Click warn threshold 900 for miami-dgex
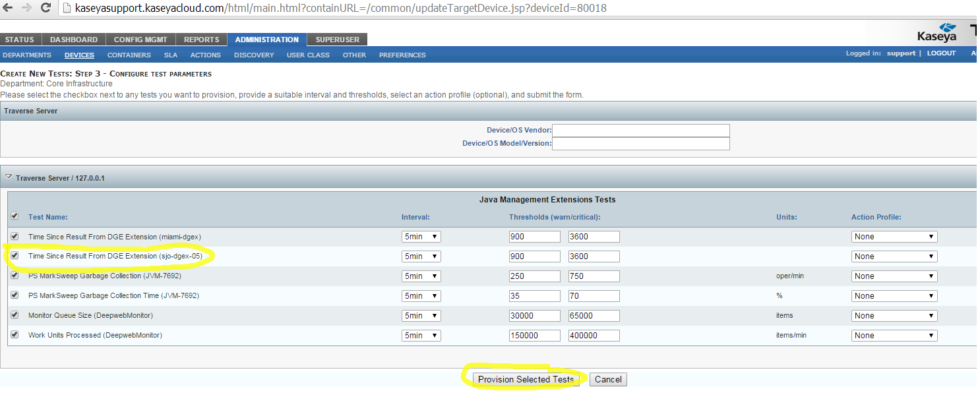The image size is (980, 393). coord(535,237)
